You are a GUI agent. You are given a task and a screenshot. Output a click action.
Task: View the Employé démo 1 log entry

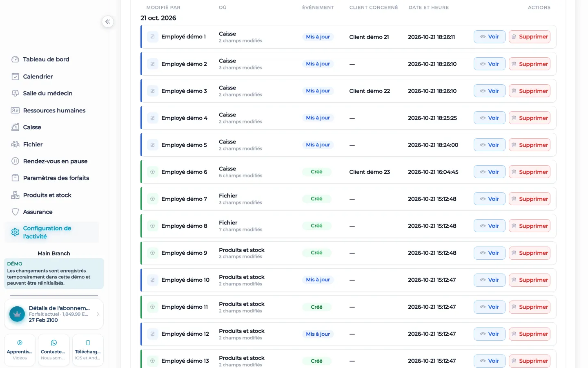[489, 37]
